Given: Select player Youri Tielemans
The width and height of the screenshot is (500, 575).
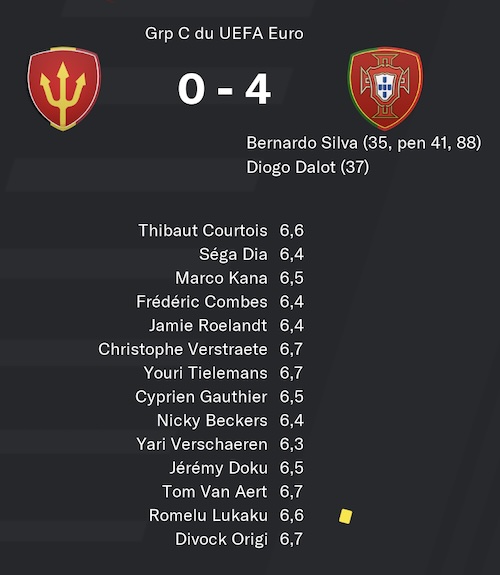Looking at the screenshot, I should (205, 373).
